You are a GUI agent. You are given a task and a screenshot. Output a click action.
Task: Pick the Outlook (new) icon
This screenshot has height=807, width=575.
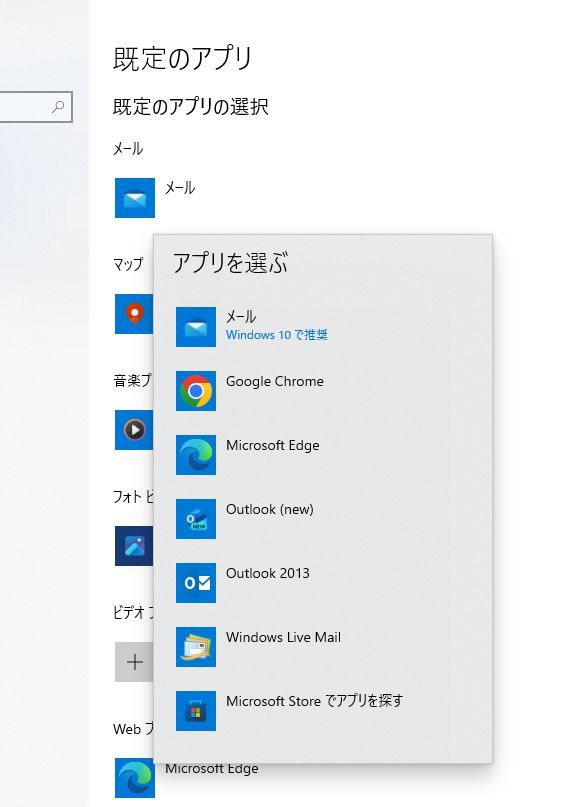pos(196,519)
